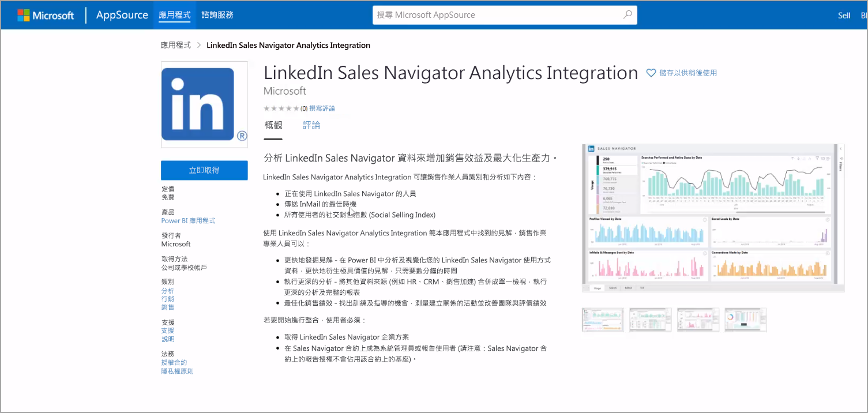Screen dimensions: 868x413
Task: Open the 撰寫評論 link
Action: 322,108
